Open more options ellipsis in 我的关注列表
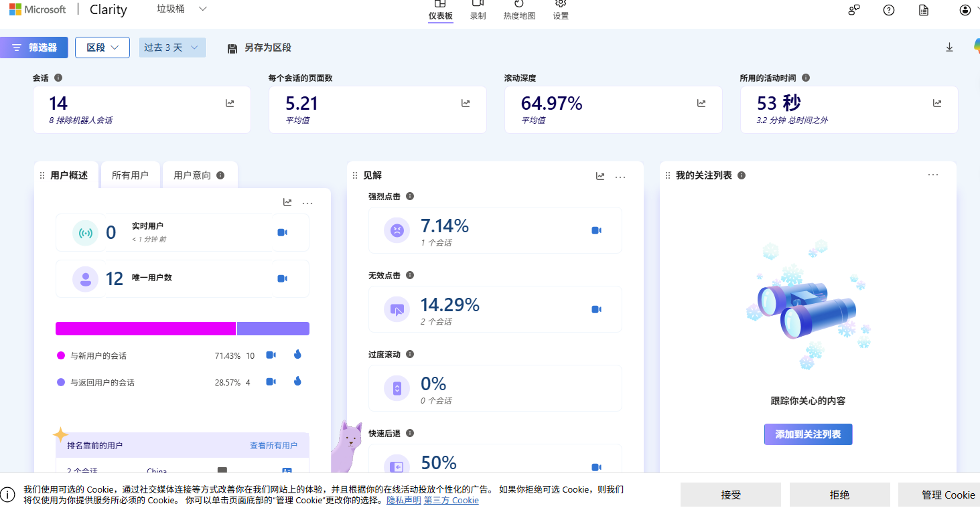980x512 pixels. point(933,175)
